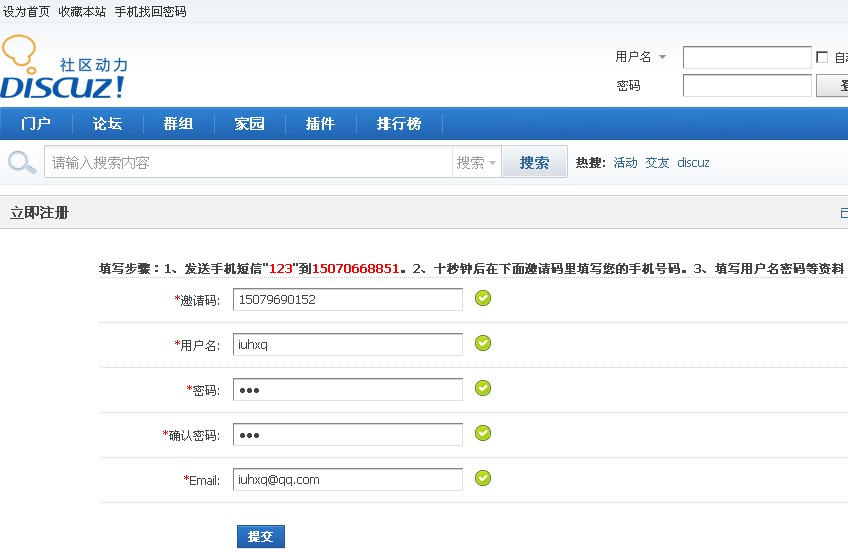Click the 邀请码 input field
The image size is (848, 552).
point(348,300)
